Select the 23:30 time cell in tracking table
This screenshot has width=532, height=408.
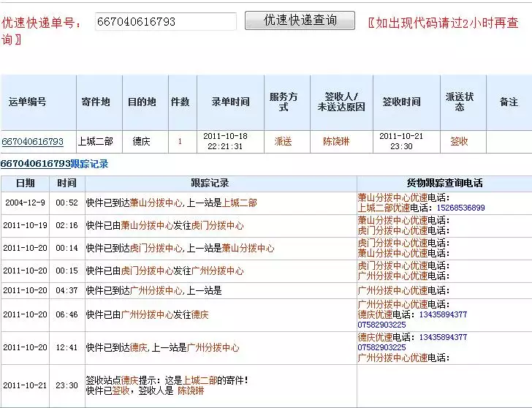pos(66,385)
